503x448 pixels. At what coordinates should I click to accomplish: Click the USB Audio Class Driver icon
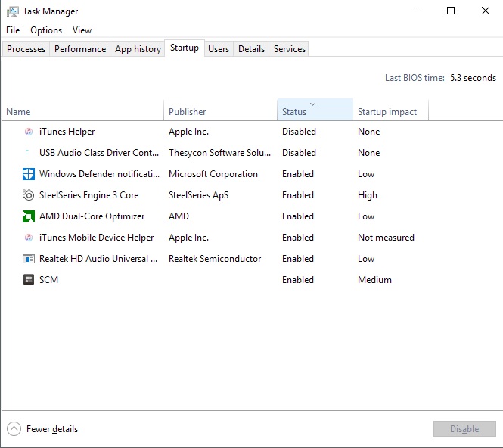[27, 153]
